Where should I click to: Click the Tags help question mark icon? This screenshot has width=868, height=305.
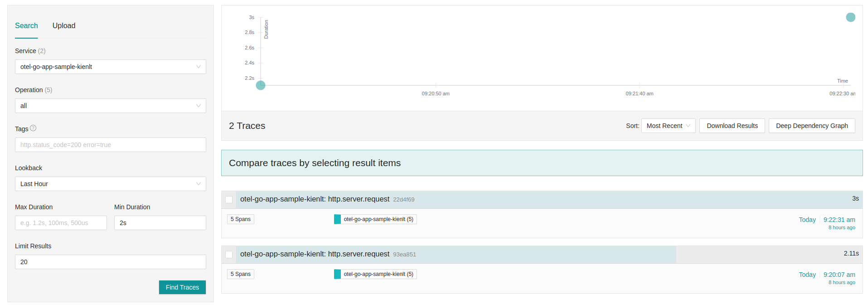33,128
